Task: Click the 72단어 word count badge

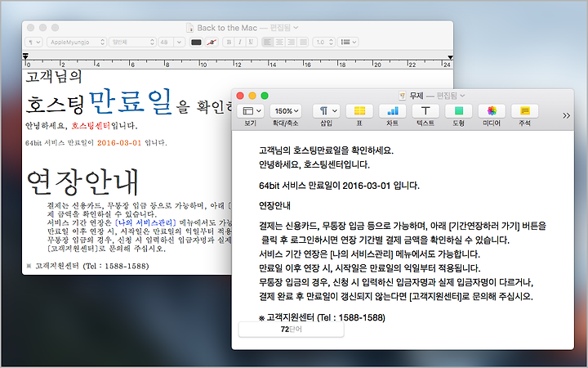Action: tap(291, 330)
